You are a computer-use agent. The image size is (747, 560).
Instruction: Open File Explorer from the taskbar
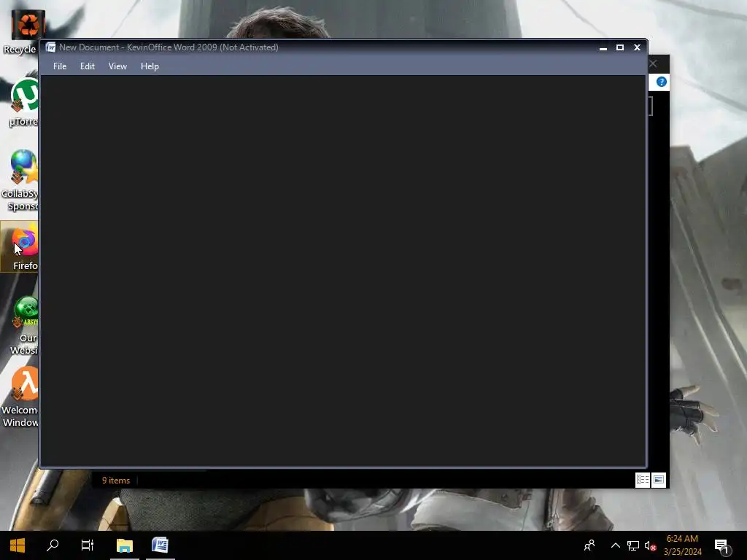(x=124, y=545)
